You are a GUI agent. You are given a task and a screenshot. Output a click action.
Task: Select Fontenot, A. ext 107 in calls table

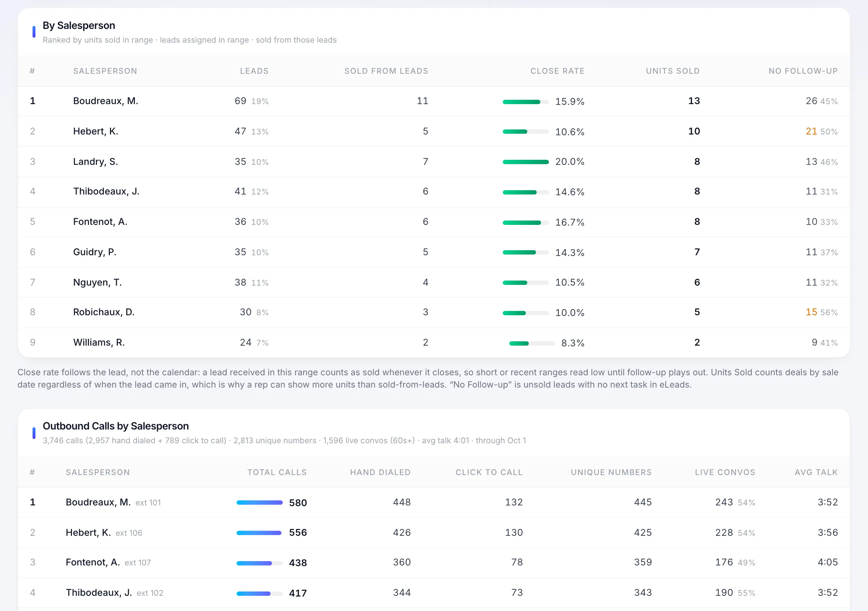click(108, 563)
